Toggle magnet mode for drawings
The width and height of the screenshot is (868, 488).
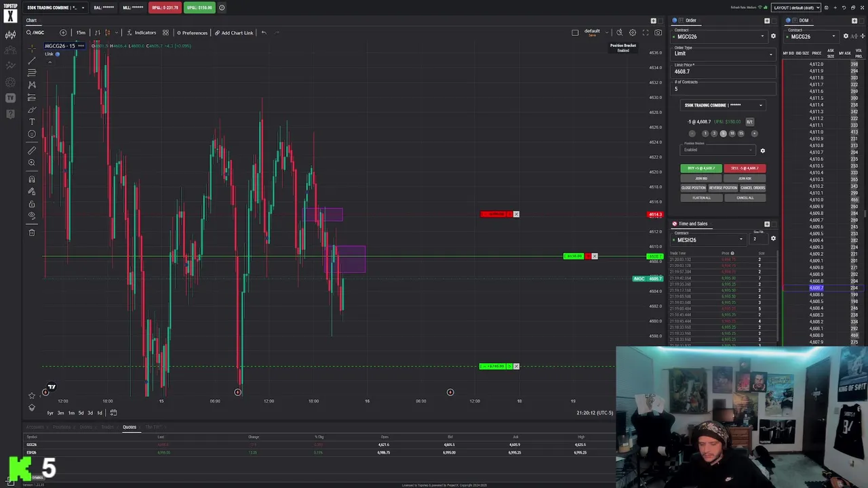click(31, 179)
